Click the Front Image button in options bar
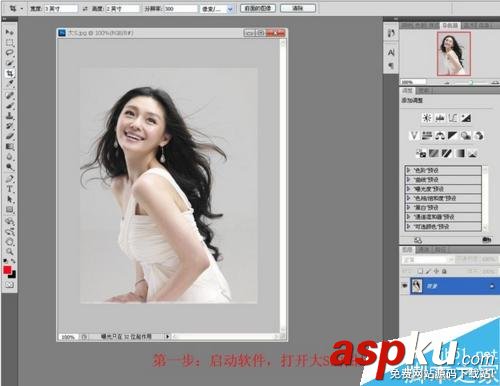The image size is (500, 386). point(258,8)
